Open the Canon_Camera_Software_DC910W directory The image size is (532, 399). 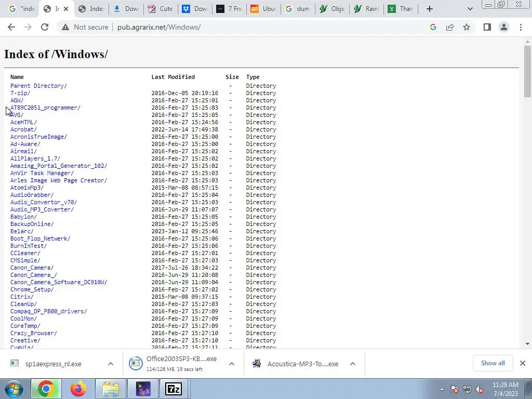point(58,282)
